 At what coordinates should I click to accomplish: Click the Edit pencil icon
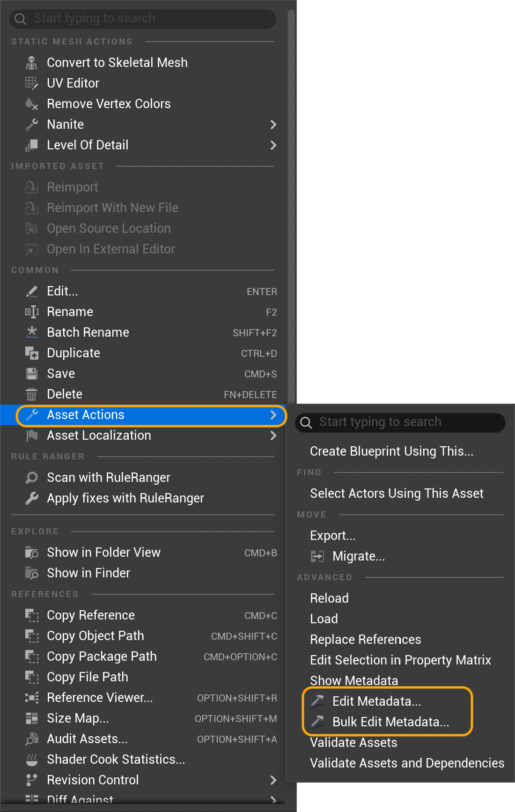coord(31,291)
